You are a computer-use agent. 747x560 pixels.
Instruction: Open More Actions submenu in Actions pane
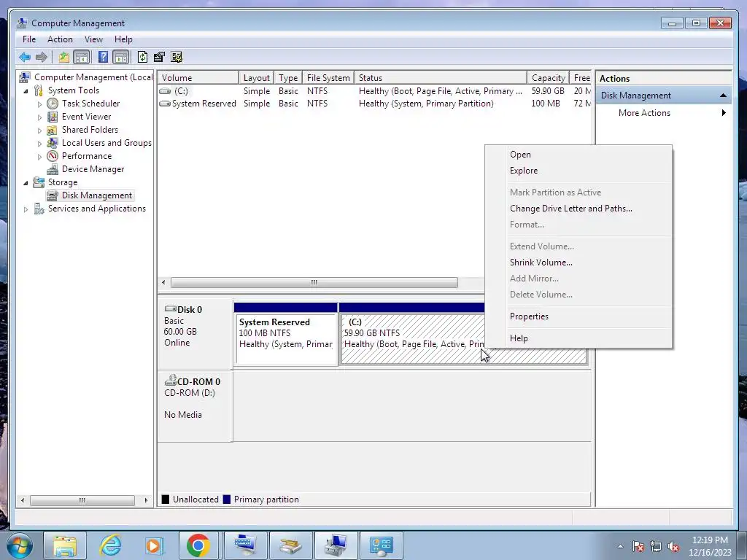[x=664, y=113]
